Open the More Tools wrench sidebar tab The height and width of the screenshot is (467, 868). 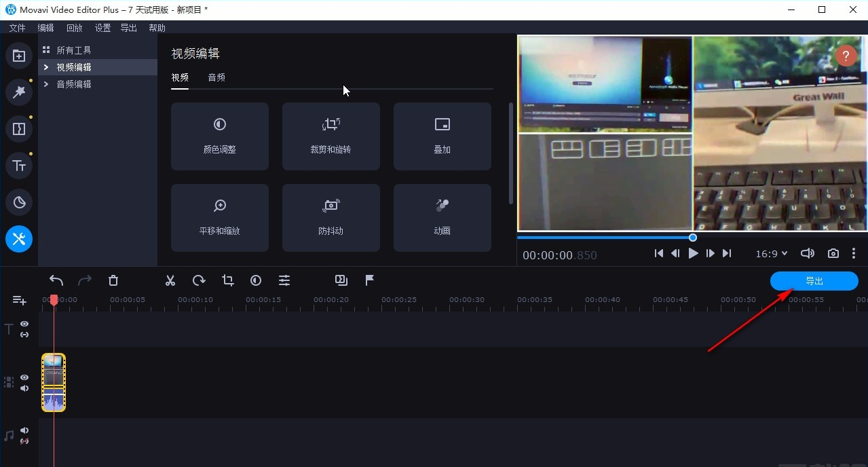tap(19, 238)
